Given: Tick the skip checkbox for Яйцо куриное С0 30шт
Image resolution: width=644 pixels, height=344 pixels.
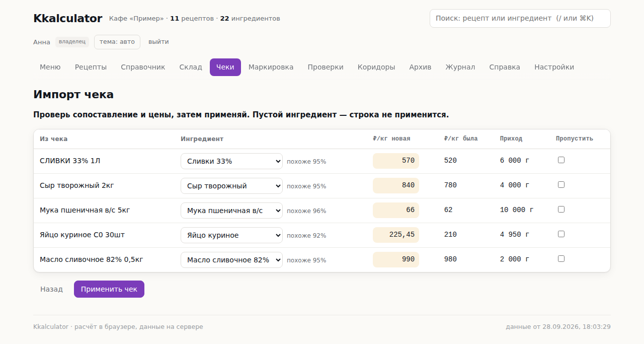Looking at the screenshot, I should pyautogui.click(x=561, y=234).
